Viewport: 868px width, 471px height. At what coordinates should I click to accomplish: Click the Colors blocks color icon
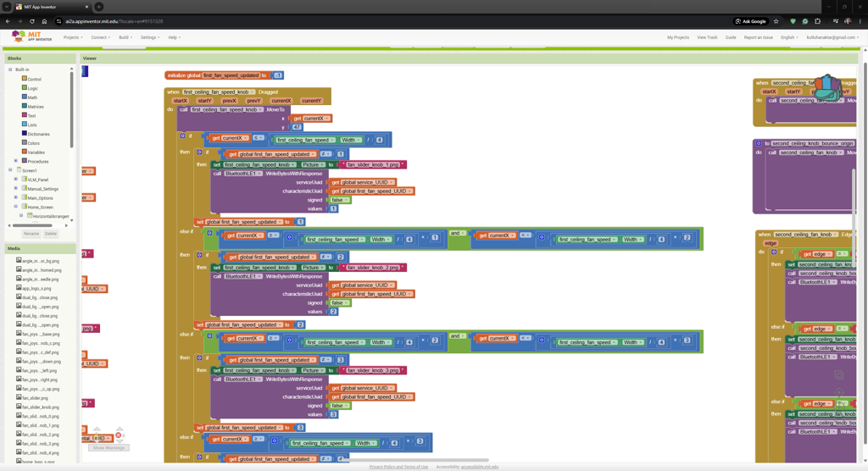coord(25,142)
